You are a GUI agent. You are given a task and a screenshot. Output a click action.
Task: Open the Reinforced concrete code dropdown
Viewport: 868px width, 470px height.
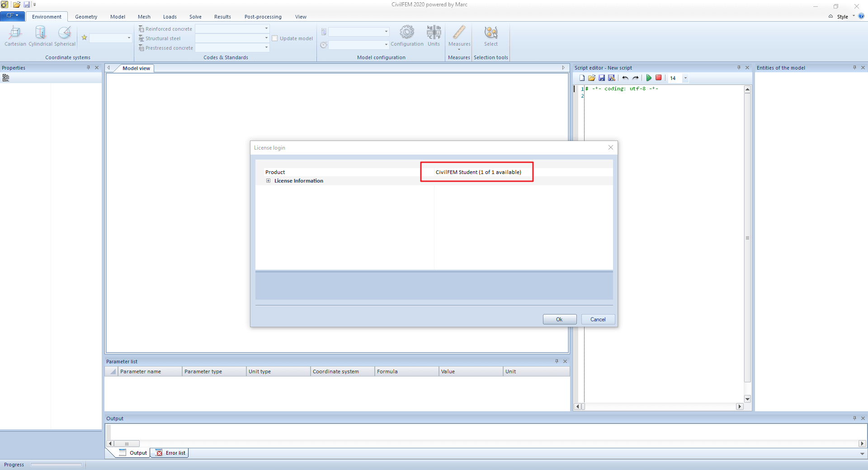[266, 28]
